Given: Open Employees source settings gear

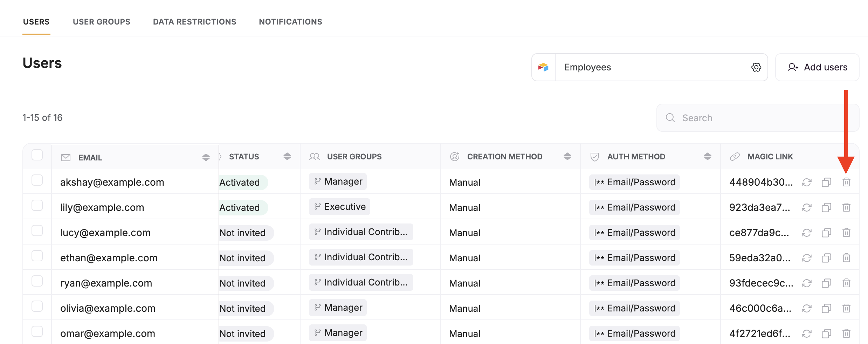Looking at the screenshot, I should (756, 67).
